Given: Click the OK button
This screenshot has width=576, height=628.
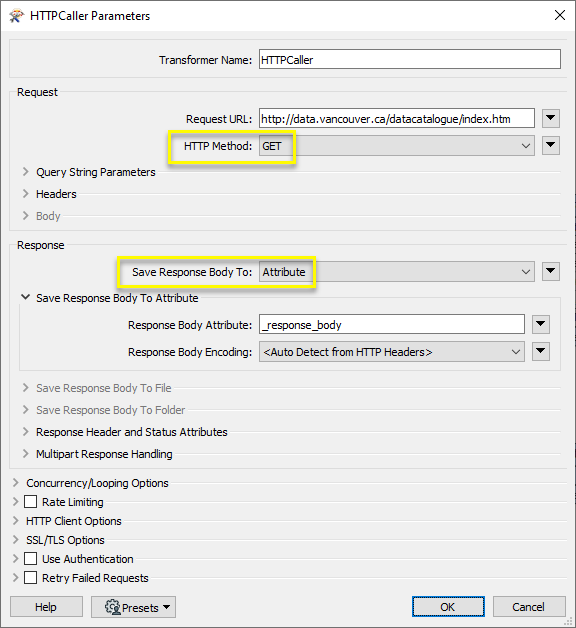Looking at the screenshot, I should [448, 607].
